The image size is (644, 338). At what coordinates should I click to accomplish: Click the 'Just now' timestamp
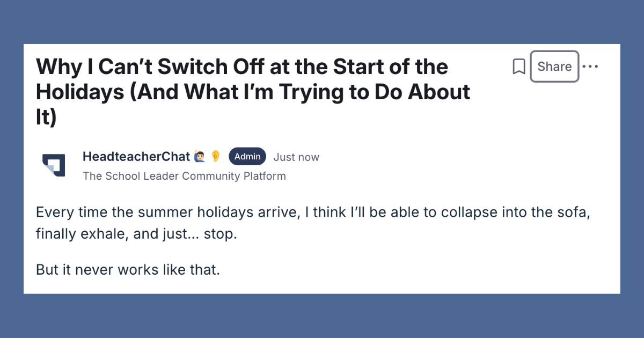point(296,157)
